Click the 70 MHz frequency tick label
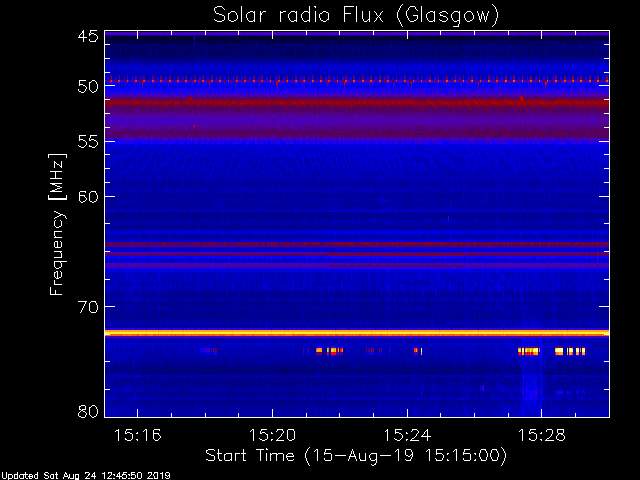Image resolution: width=640 pixels, height=480 pixels. [88, 307]
